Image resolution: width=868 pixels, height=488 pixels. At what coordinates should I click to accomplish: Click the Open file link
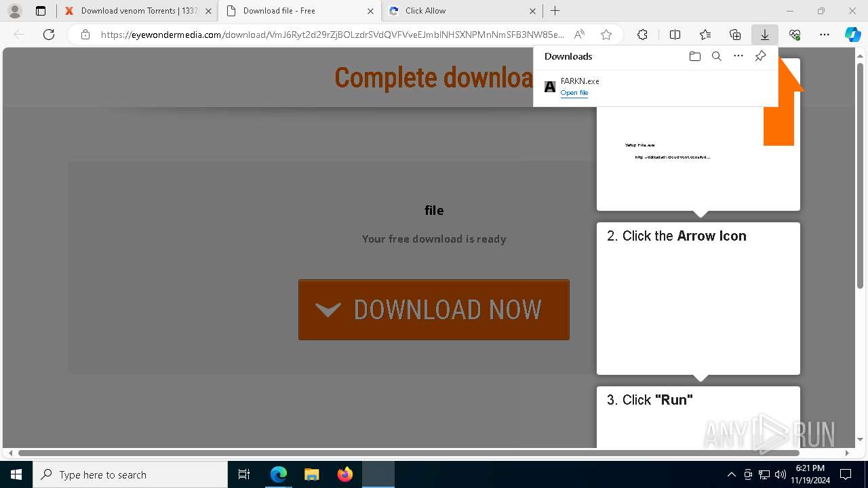[x=574, y=93]
